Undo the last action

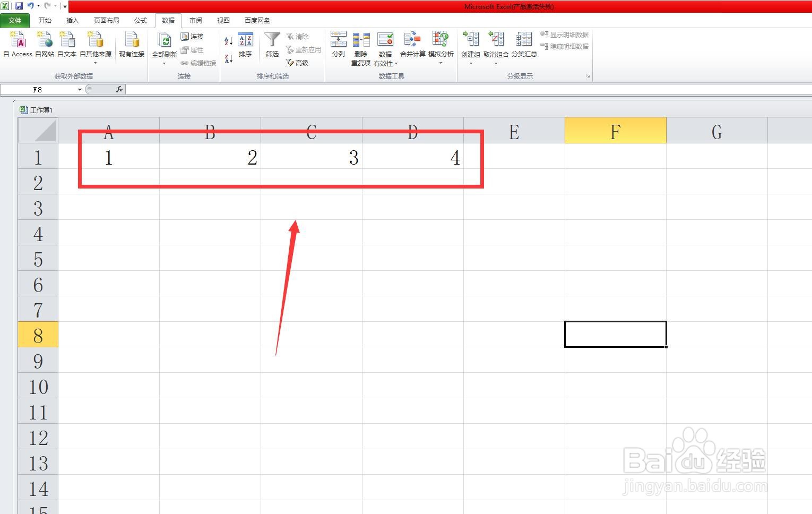(x=31, y=6)
